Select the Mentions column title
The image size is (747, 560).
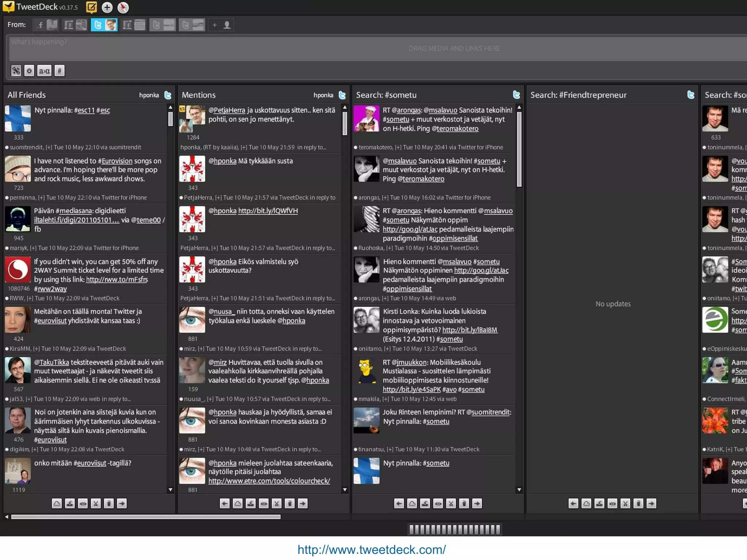coord(199,95)
